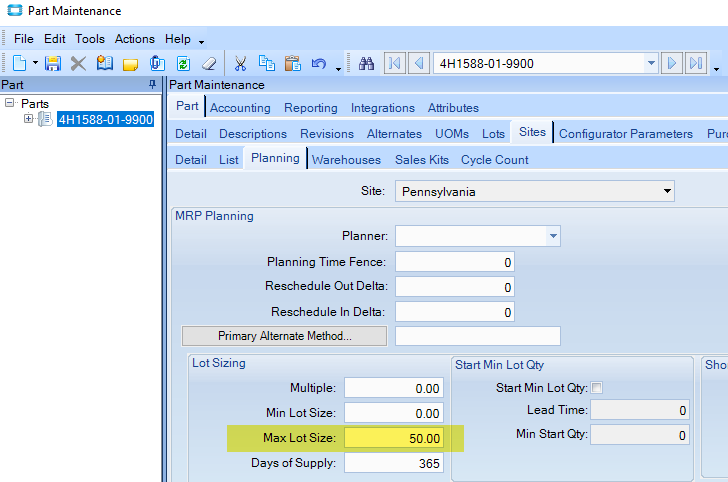Screen dimensions: 728x482
Task: Expand the 4H1588-01-9900 tree node
Action: 29,119
